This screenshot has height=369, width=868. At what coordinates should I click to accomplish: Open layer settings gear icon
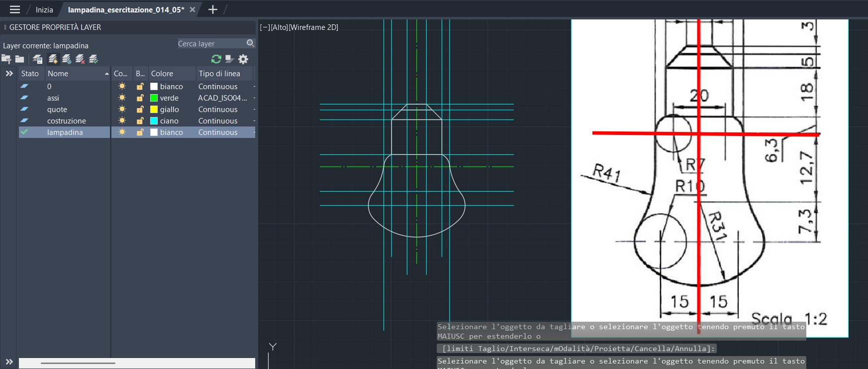point(243,59)
